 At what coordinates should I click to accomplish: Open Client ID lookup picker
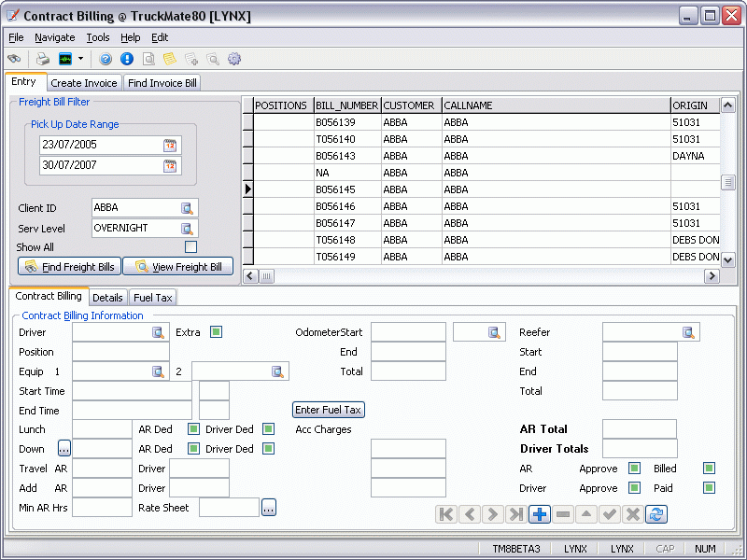[x=187, y=208]
